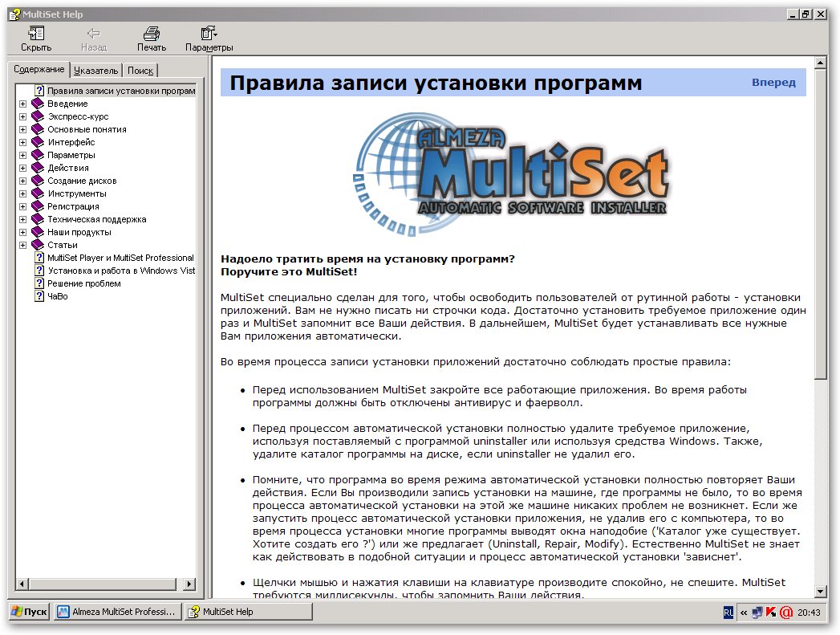
Task: Click the page icon beside MultiSet Player topic
Action: point(39,258)
